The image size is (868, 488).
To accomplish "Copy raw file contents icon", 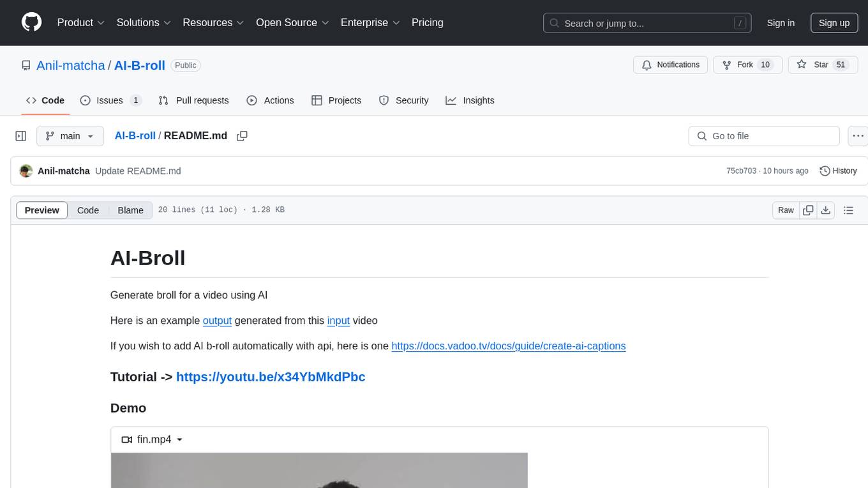I will tap(809, 210).
